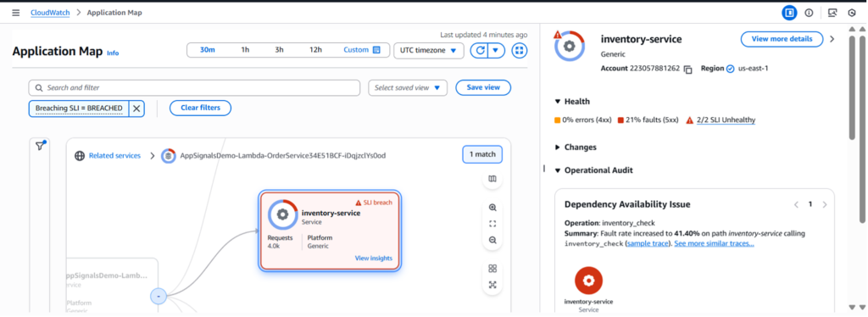Click the red inventory-service dependency icon
Viewport: 868px width, 317px height.
(x=588, y=281)
